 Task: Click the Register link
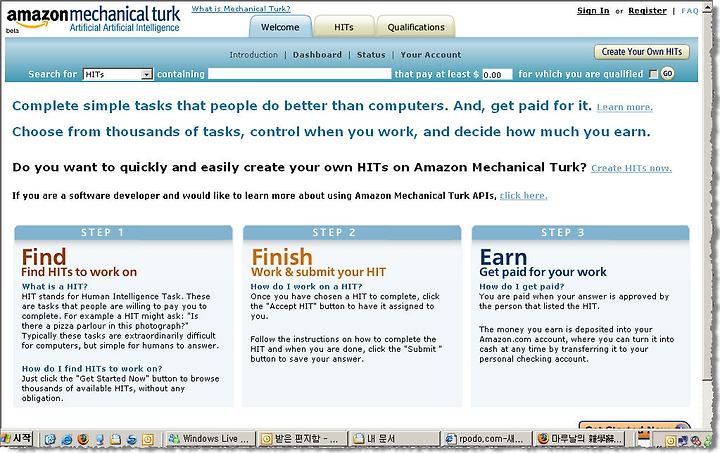point(647,11)
